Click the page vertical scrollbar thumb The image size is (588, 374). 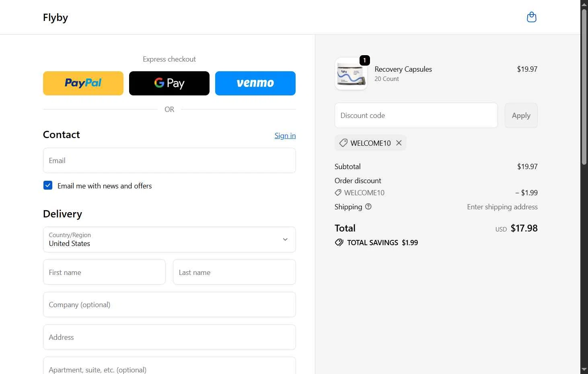(x=584, y=87)
